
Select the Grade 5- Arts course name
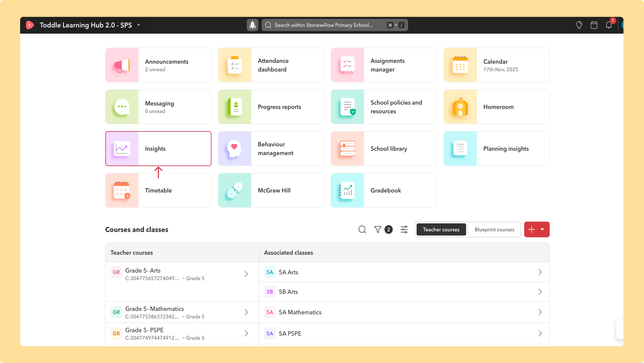point(143,270)
